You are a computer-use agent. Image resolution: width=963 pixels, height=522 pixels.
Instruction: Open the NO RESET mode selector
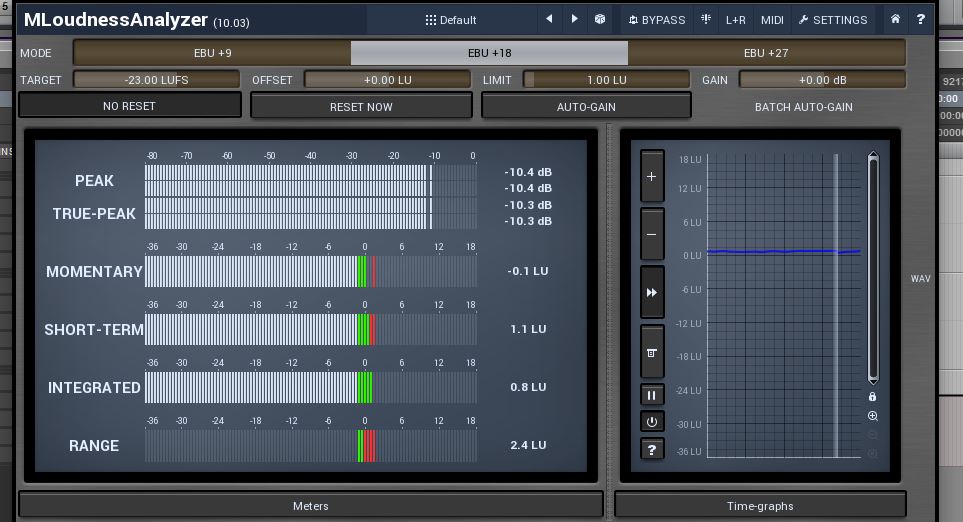(x=130, y=106)
